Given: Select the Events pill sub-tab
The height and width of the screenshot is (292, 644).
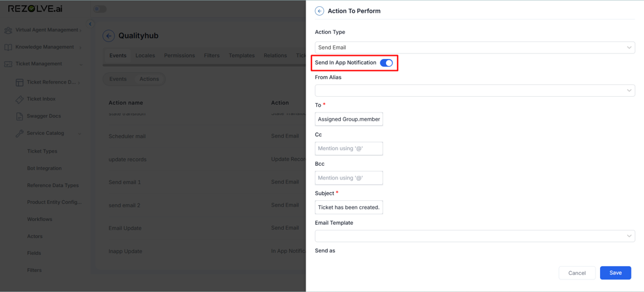Looking at the screenshot, I should point(118,79).
